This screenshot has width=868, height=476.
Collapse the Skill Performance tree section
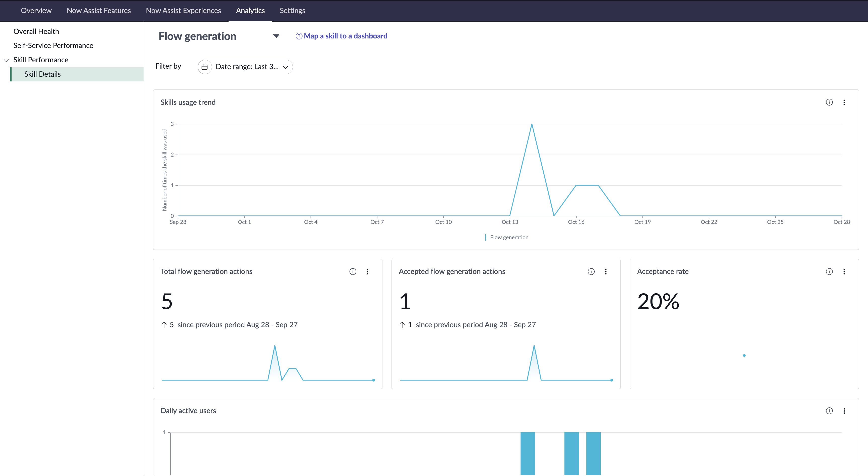[x=6, y=60]
